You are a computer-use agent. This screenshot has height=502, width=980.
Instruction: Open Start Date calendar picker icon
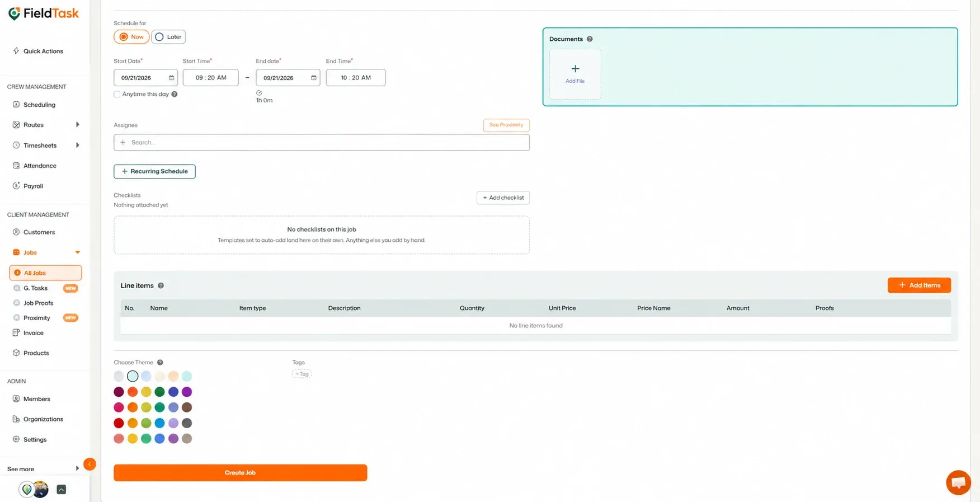coord(171,78)
